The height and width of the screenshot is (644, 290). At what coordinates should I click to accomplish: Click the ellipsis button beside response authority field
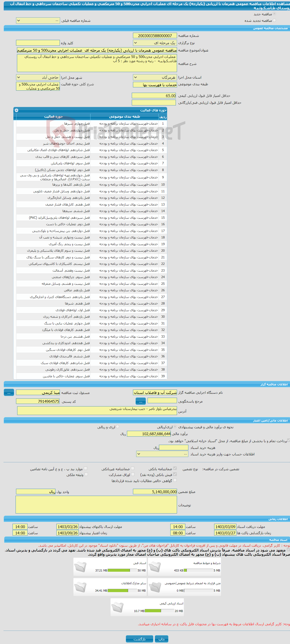141,402
